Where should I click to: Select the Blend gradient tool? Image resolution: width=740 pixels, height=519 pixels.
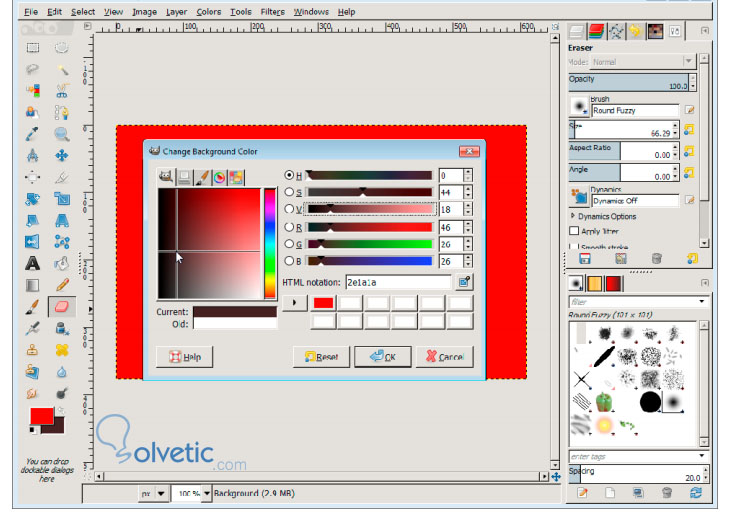[x=33, y=285]
